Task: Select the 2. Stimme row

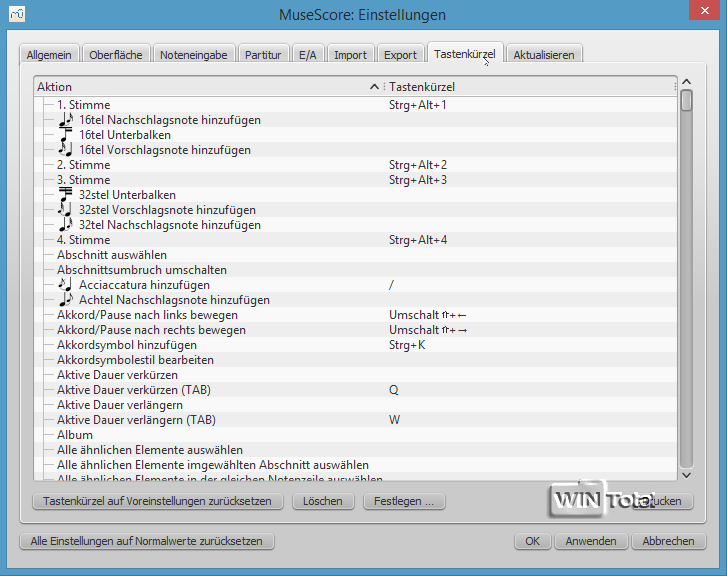Action: (x=355, y=165)
